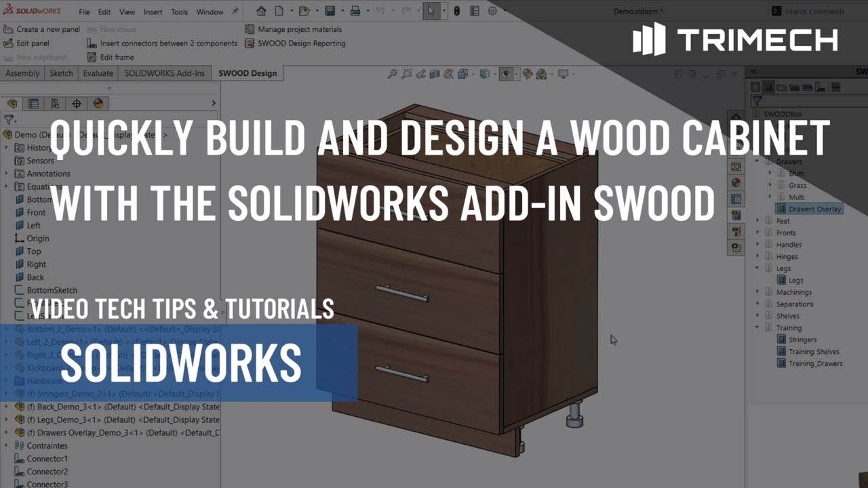Open Appearances task pane color-wheel icon
The width and height of the screenshot is (868, 488).
(x=736, y=183)
